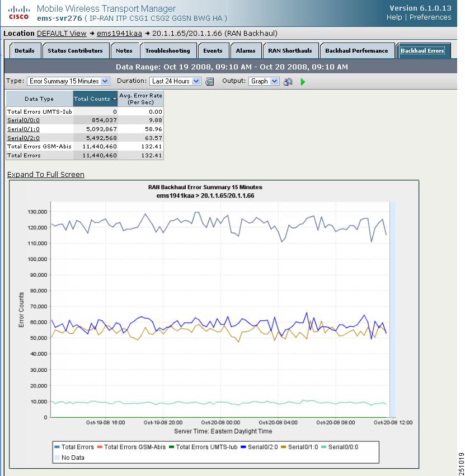Click the Oct-20-08 00:00 axis label
Screen dimensions: 465x476
[x=220, y=423]
